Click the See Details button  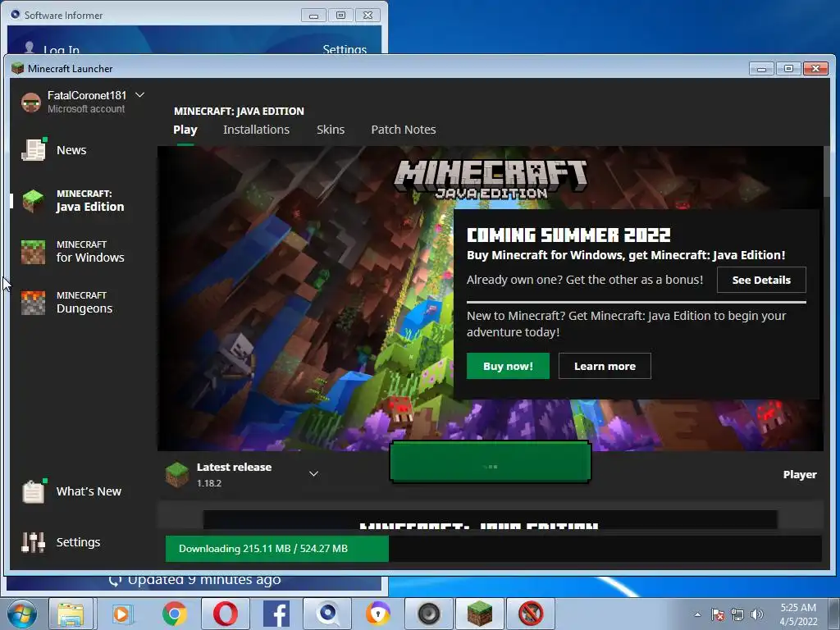coord(761,280)
